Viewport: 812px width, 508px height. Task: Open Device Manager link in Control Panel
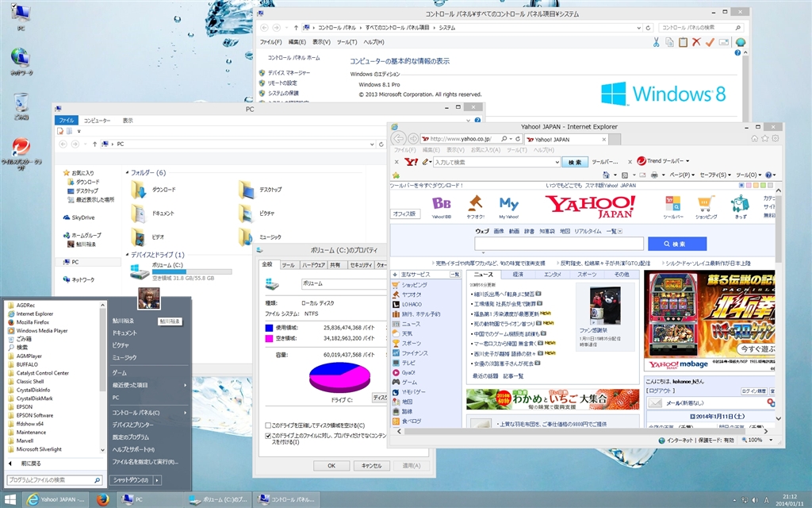point(289,73)
